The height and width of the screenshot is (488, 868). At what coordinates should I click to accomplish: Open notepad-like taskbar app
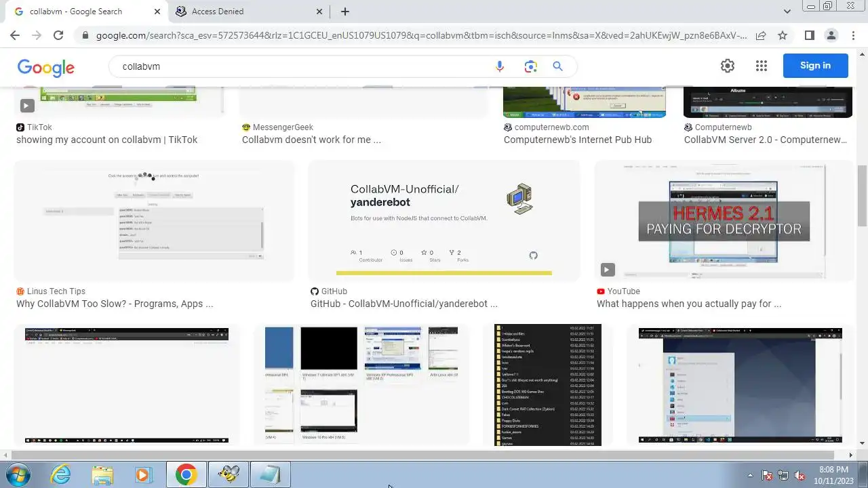[270, 474]
